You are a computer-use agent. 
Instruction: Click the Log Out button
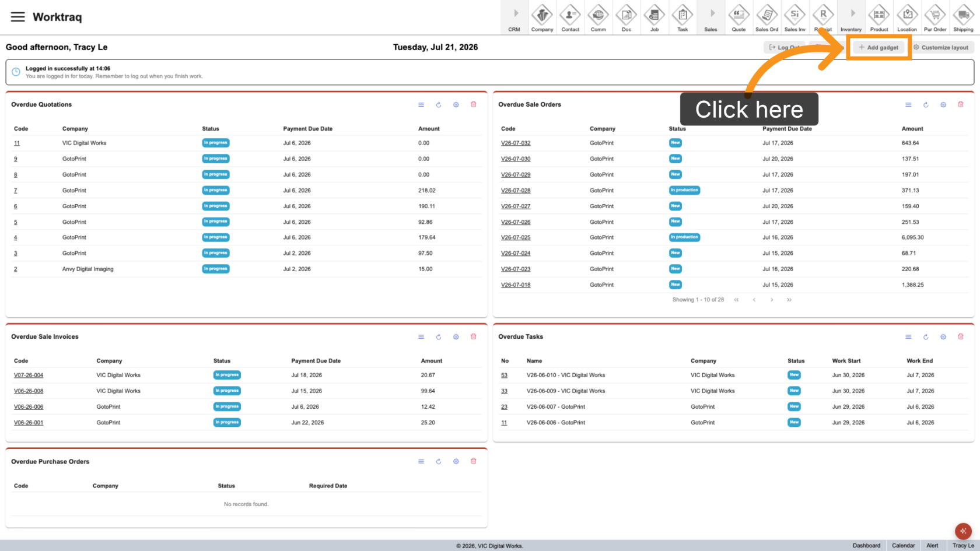click(x=785, y=47)
